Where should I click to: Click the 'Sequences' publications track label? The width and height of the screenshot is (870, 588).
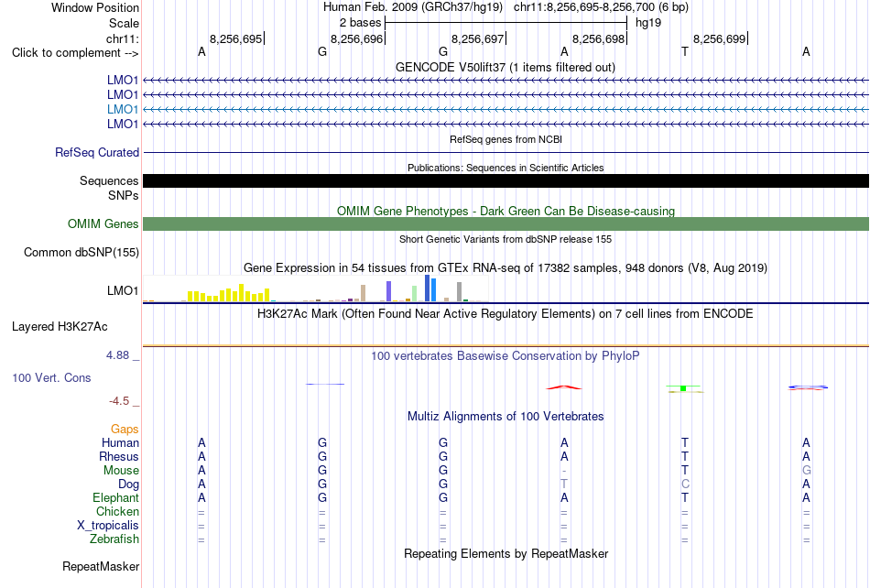[x=109, y=180]
